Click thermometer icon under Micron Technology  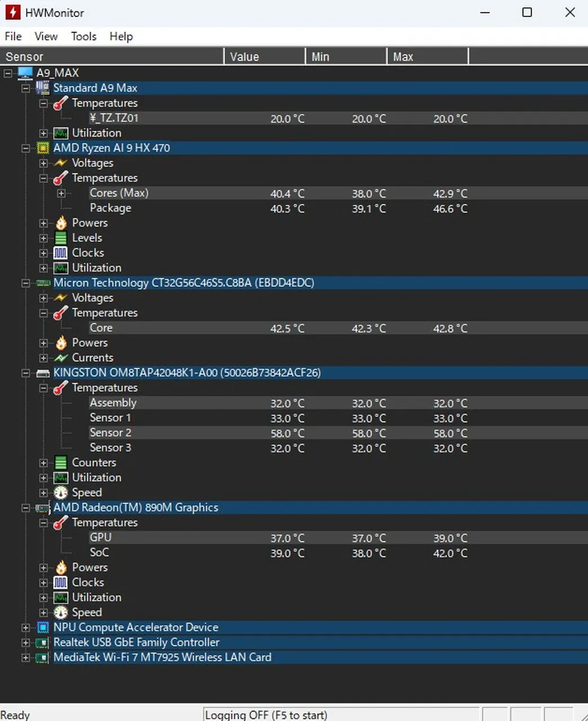pos(60,313)
